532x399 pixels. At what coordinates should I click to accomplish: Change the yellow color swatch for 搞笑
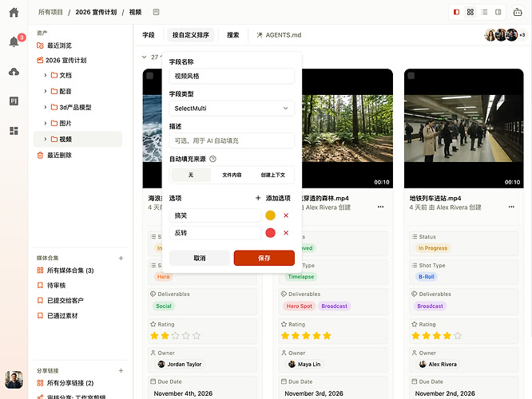pyautogui.click(x=271, y=215)
